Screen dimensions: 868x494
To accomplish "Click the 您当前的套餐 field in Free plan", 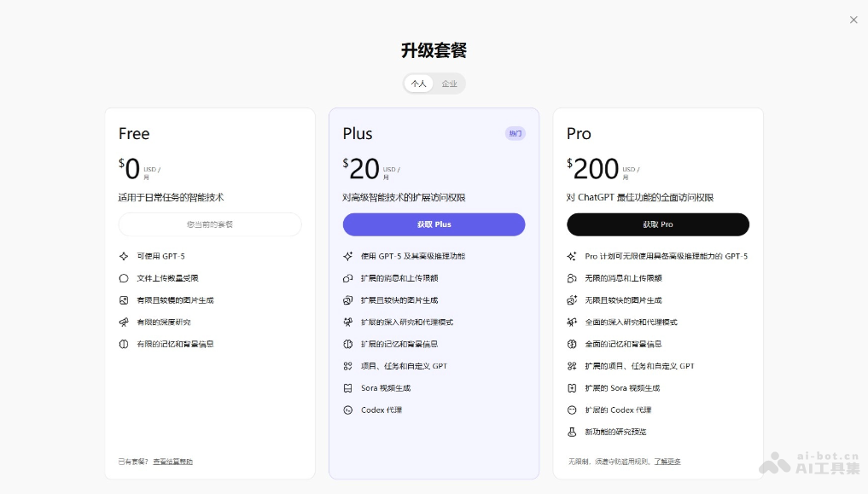I will [x=209, y=224].
